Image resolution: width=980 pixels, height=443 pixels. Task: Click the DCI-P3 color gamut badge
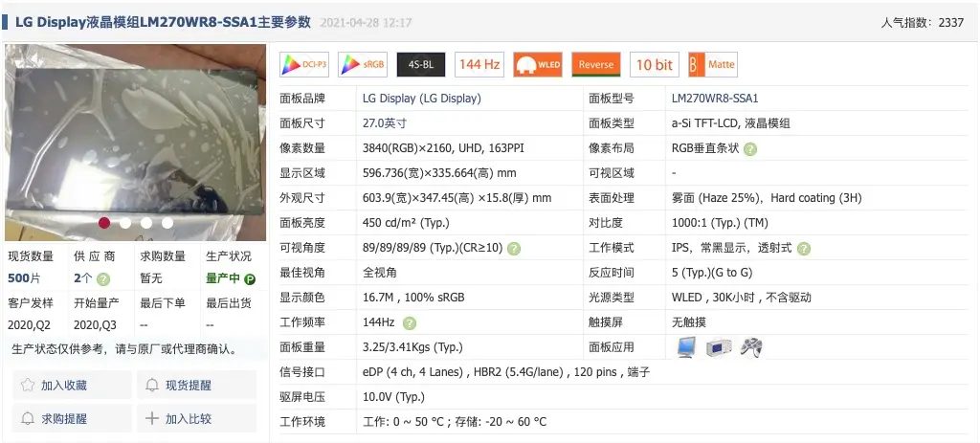coord(303,64)
